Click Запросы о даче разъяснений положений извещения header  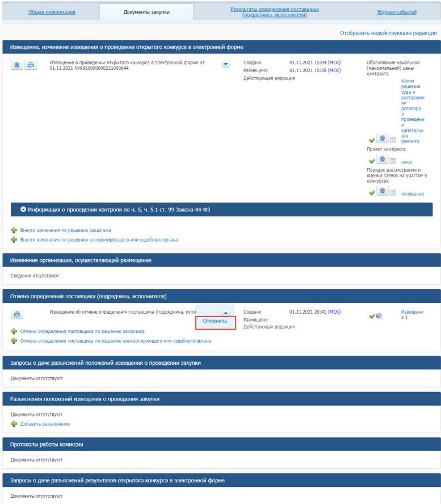pyautogui.click(x=221, y=363)
